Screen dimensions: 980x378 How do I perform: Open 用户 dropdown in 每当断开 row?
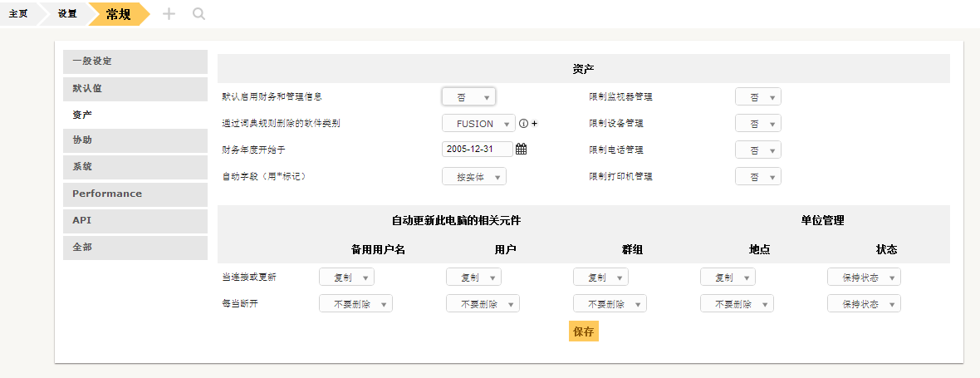pos(483,304)
